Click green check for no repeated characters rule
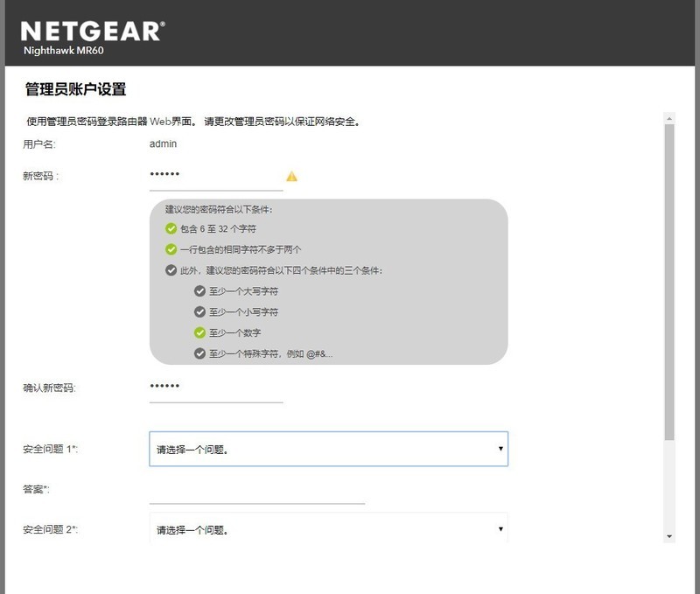700x594 pixels. point(171,249)
